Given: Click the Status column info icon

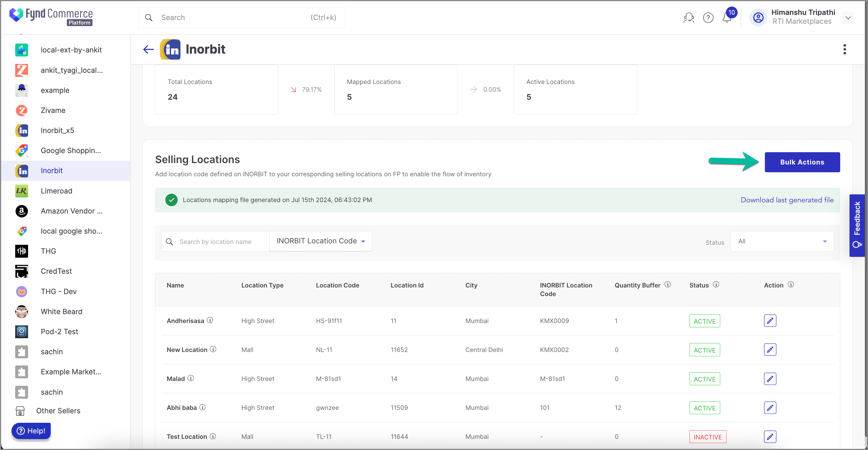Looking at the screenshot, I should [716, 285].
